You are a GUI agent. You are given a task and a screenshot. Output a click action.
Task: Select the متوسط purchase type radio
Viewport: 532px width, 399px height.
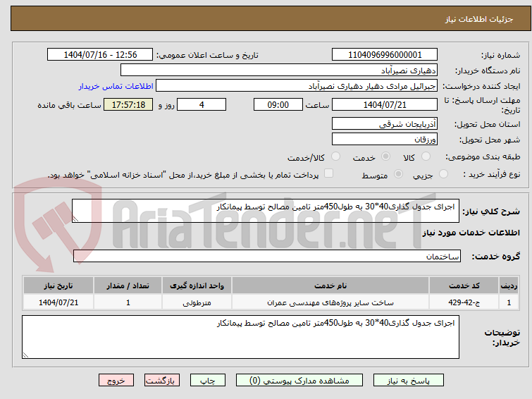398,174
